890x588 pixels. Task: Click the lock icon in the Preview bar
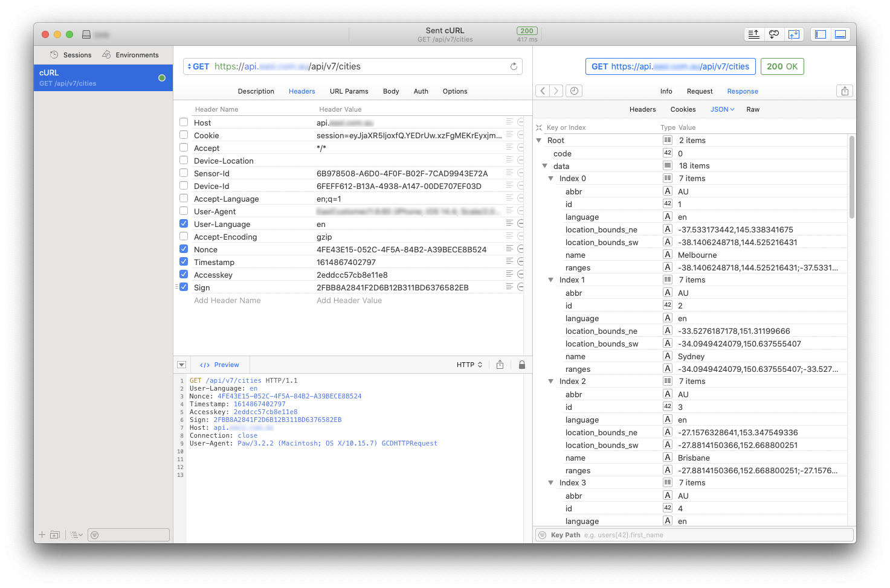click(x=522, y=365)
